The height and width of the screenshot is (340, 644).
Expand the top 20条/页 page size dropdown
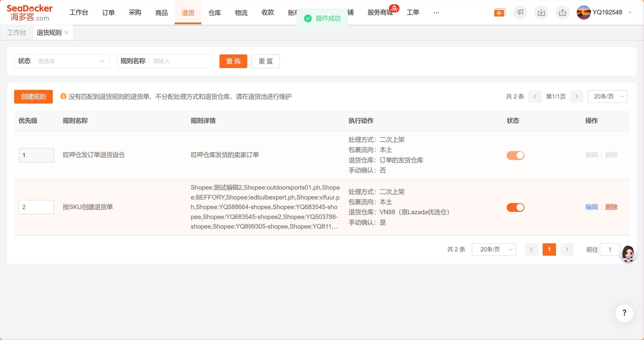click(607, 96)
